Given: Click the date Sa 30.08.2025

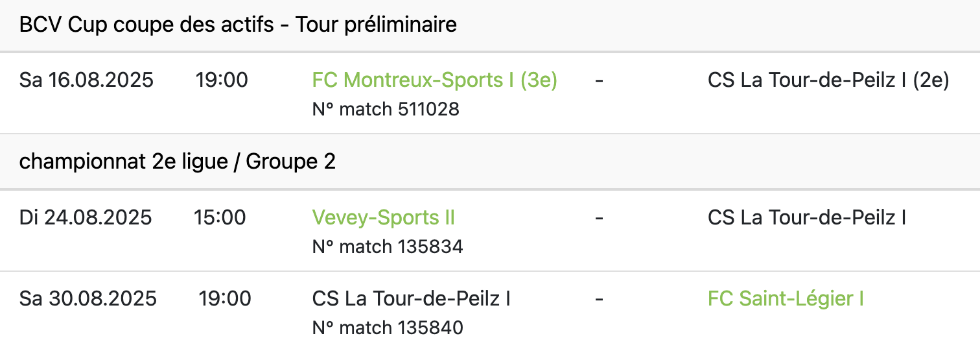Looking at the screenshot, I should tap(88, 299).
